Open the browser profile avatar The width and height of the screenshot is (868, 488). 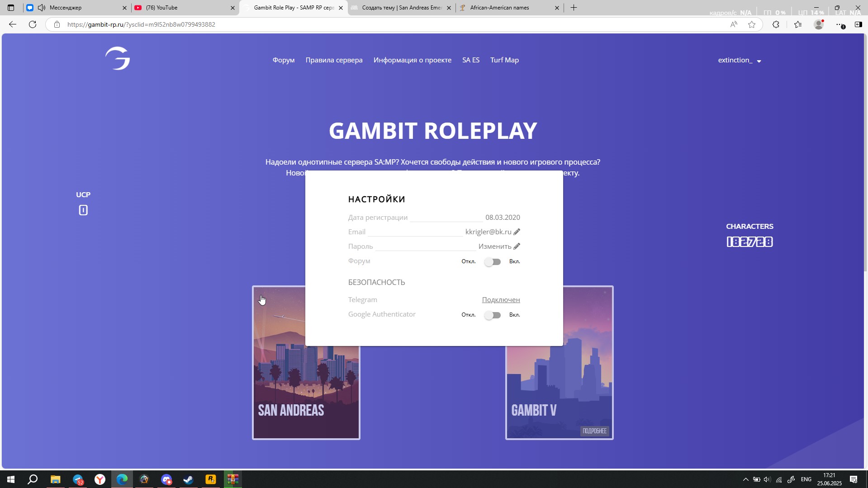(819, 24)
